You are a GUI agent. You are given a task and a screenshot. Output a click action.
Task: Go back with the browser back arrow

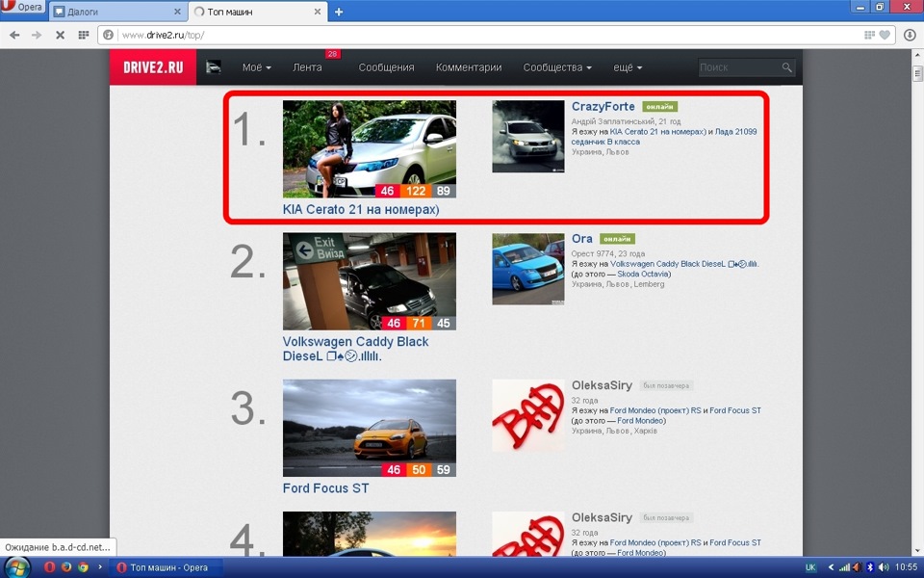pos(14,36)
